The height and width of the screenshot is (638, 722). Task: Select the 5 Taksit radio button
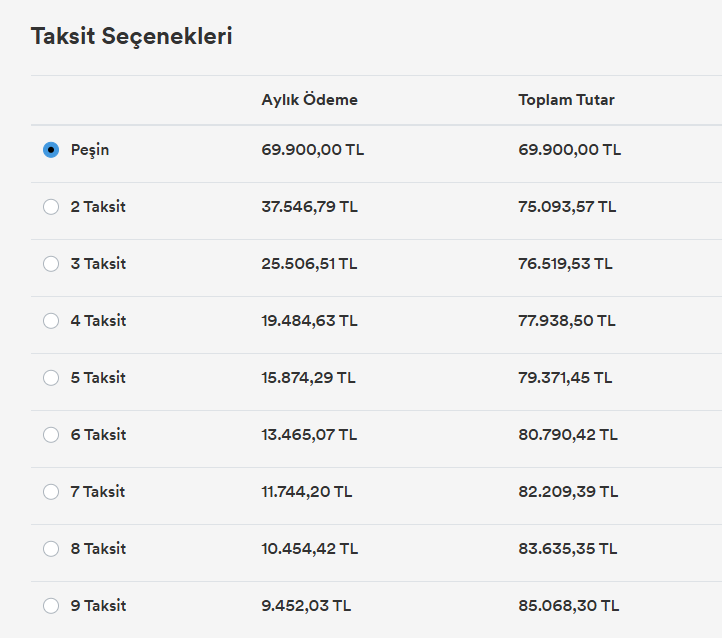[x=51, y=378]
